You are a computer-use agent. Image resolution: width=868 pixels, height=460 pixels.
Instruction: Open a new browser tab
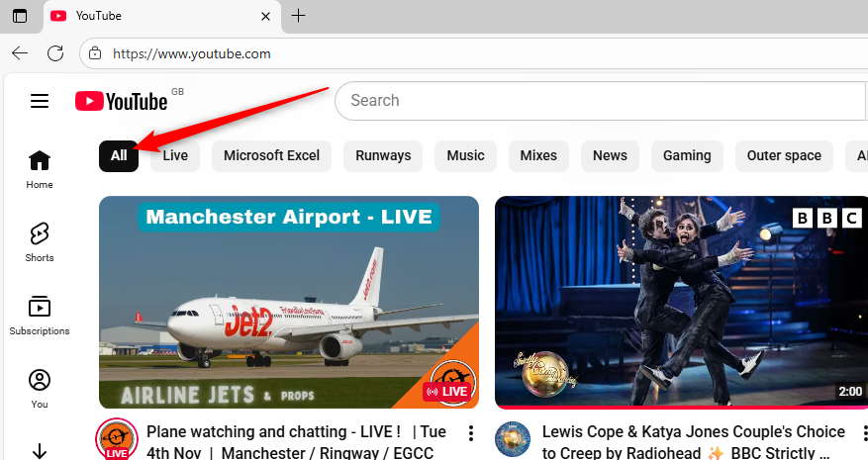(x=298, y=16)
